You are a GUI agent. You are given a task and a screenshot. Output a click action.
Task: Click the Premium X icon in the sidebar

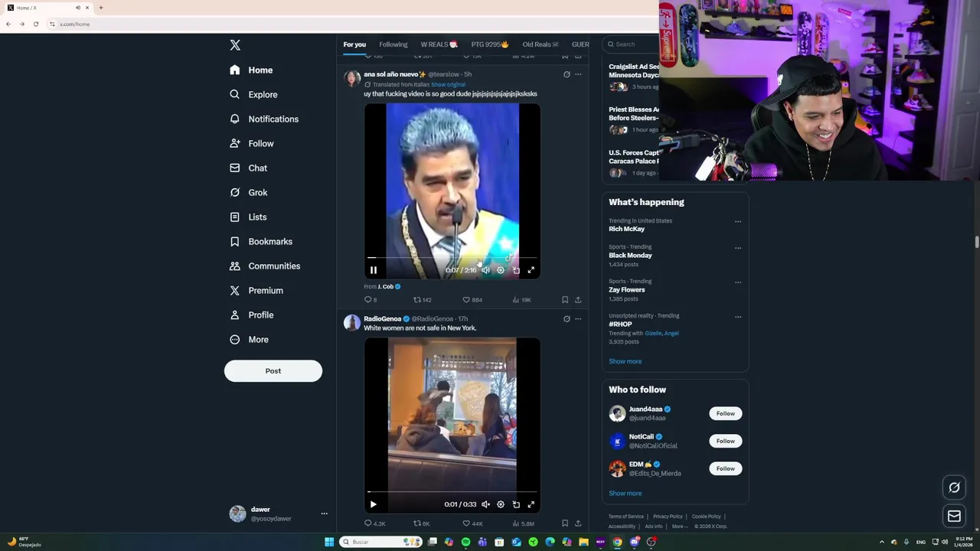235,290
